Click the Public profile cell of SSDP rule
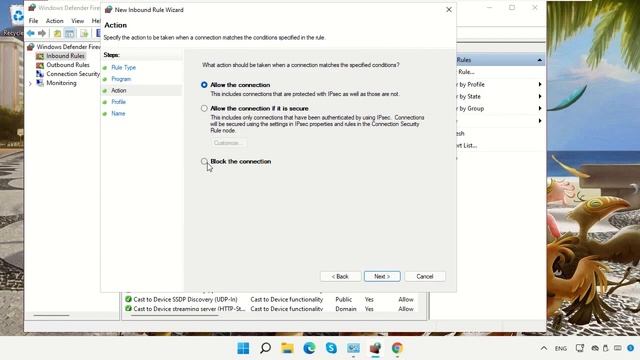The image size is (640, 360). pyautogui.click(x=344, y=299)
